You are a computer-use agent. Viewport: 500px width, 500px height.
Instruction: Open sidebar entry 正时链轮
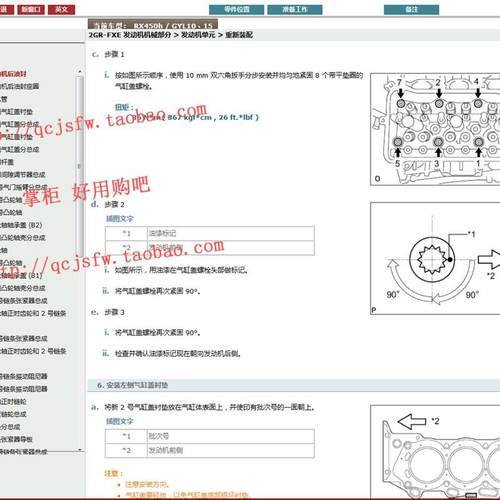coord(13,401)
